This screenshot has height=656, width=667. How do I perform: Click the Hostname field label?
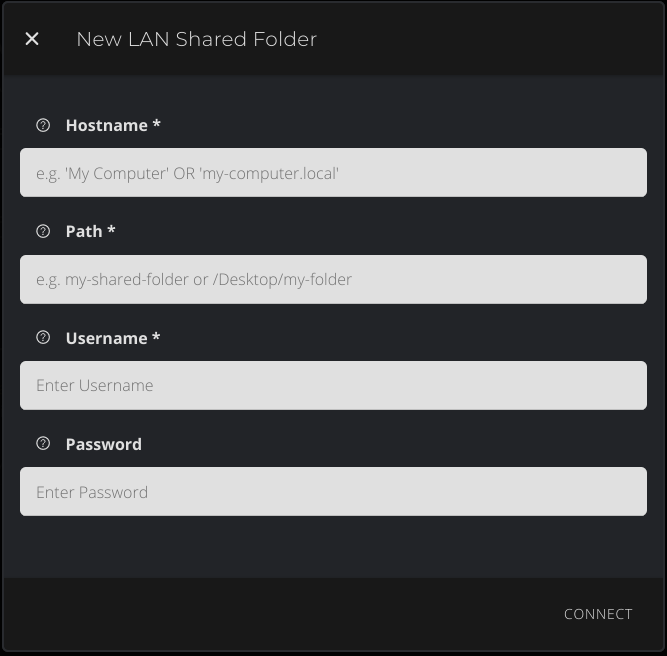click(x=106, y=125)
